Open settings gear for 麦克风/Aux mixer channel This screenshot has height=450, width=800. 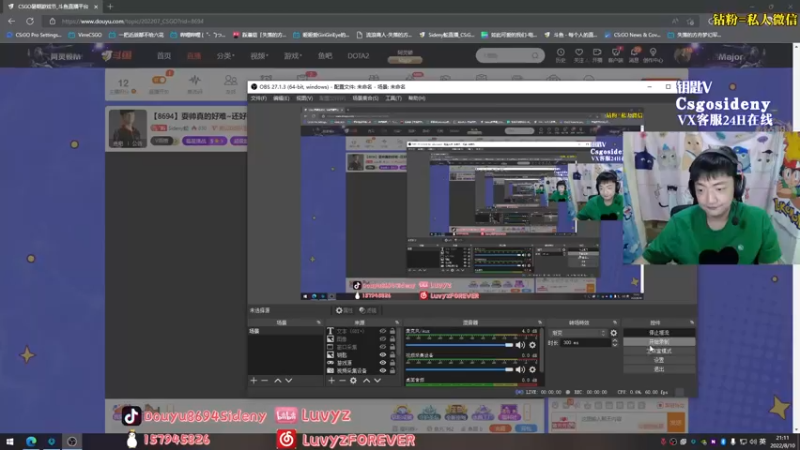tap(533, 345)
